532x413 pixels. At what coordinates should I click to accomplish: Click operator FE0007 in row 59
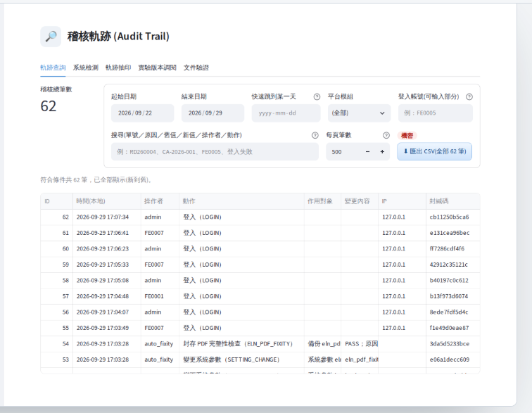pyautogui.click(x=154, y=265)
